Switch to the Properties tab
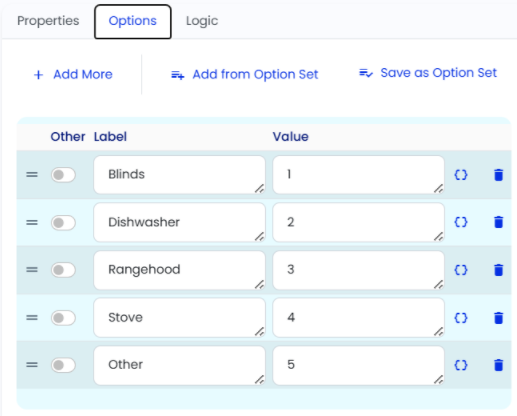The height and width of the screenshot is (416, 517). (48, 21)
